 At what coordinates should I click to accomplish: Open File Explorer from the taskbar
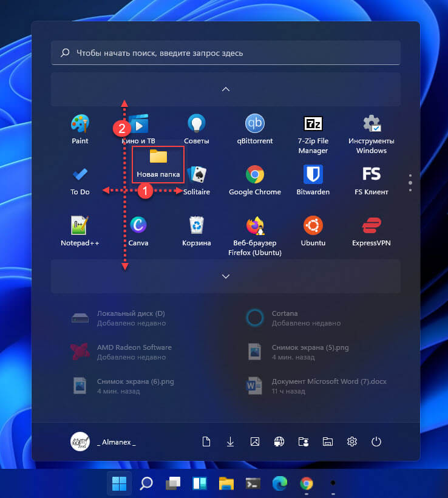click(x=226, y=483)
